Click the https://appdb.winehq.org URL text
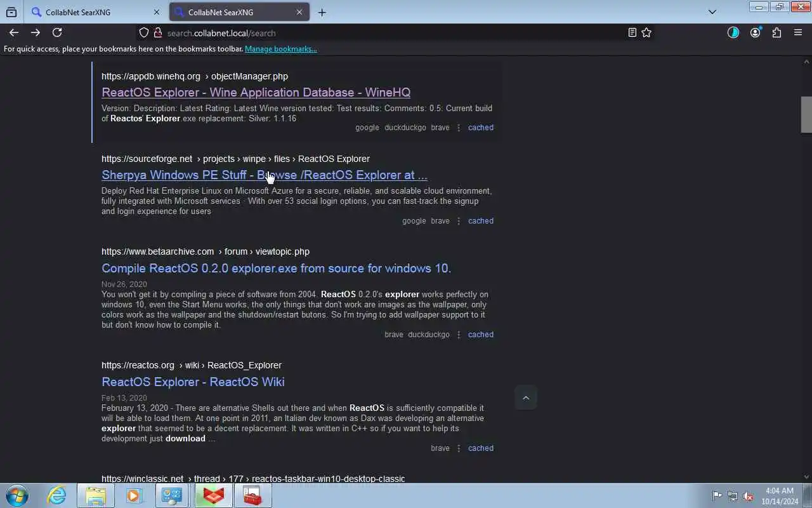 [x=151, y=76]
